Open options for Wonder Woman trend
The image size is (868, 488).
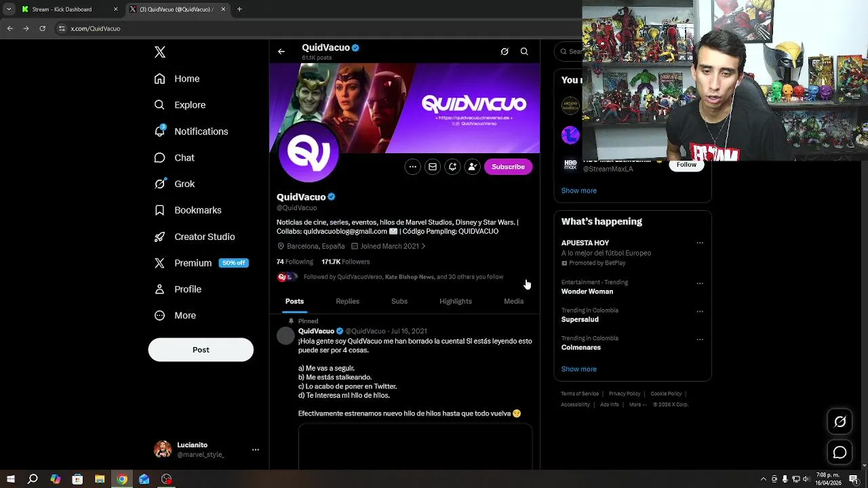[700, 283]
